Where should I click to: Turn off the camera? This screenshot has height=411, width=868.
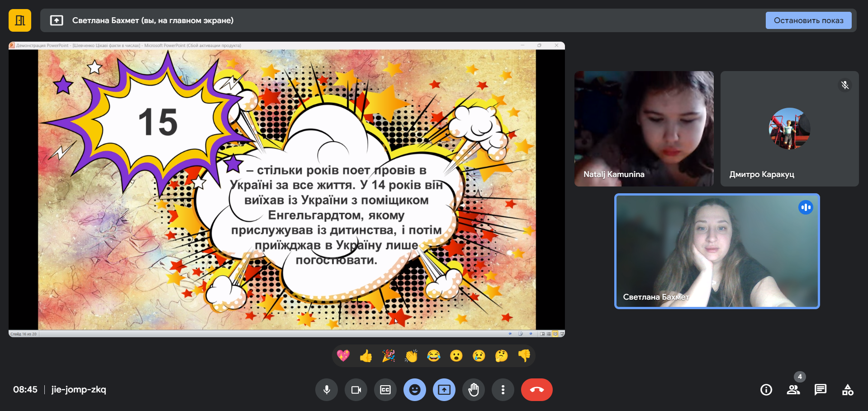tap(356, 390)
